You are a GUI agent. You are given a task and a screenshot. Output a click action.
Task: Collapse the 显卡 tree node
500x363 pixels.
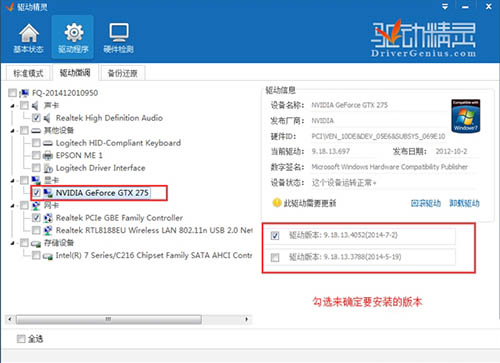coord(13,181)
